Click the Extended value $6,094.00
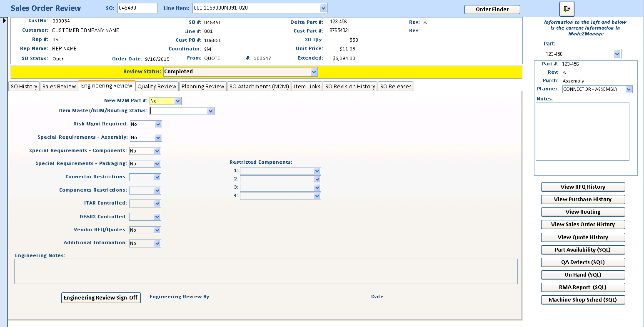Image resolution: width=644 pixels, height=327 pixels. point(344,58)
